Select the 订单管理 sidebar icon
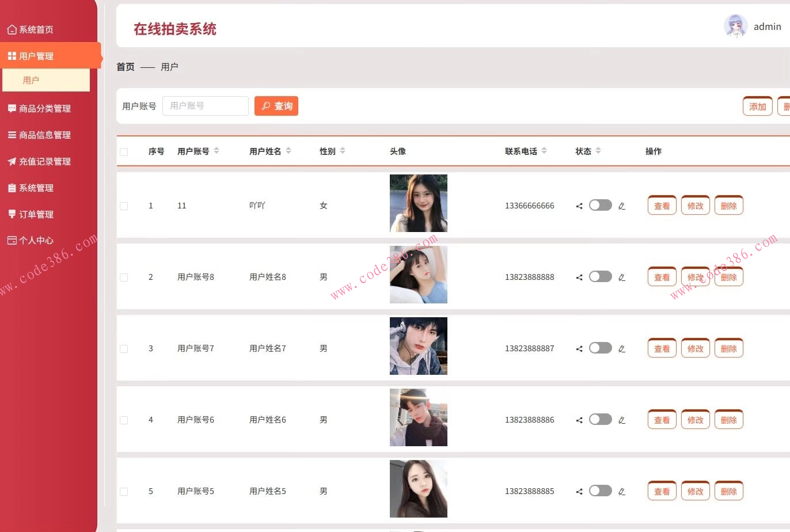 (x=12, y=214)
